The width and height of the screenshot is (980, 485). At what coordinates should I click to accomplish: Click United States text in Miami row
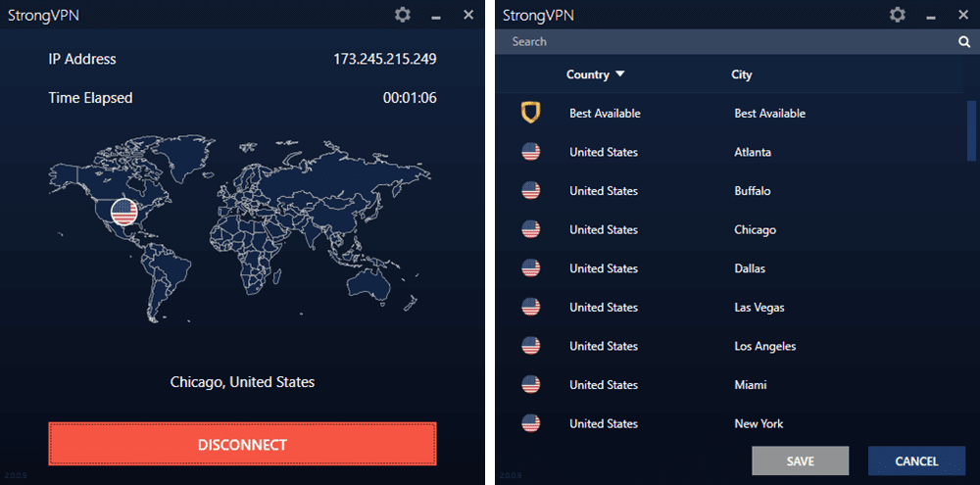pos(604,384)
